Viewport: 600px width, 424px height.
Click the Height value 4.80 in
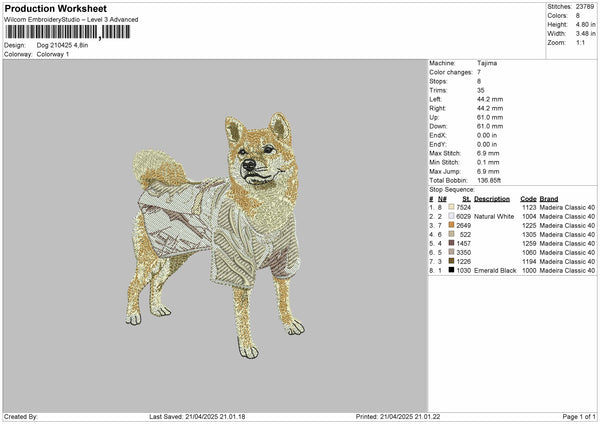pyautogui.click(x=585, y=24)
